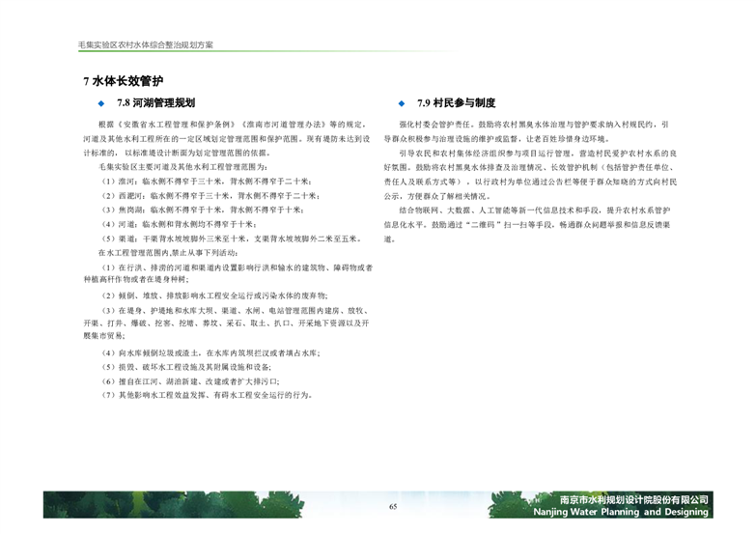Screen dimensions: 756x534
Task: Click the line 在水工程管理范围内,禁止从事下列活动
Action: (x=188, y=253)
